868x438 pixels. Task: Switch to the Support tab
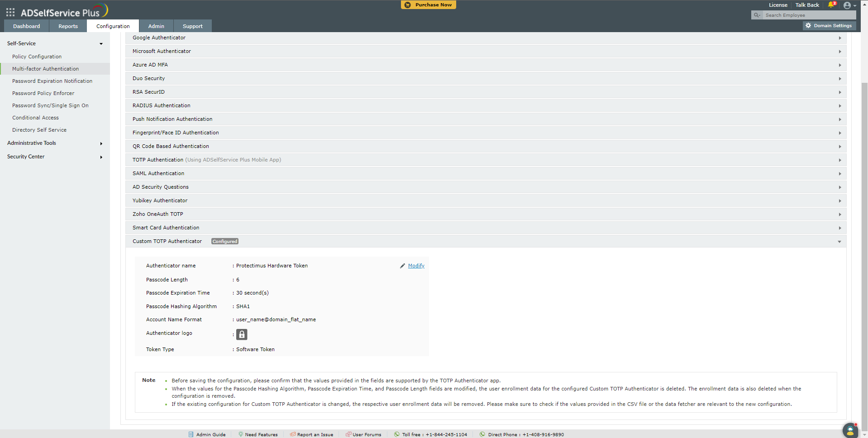(192, 26)
